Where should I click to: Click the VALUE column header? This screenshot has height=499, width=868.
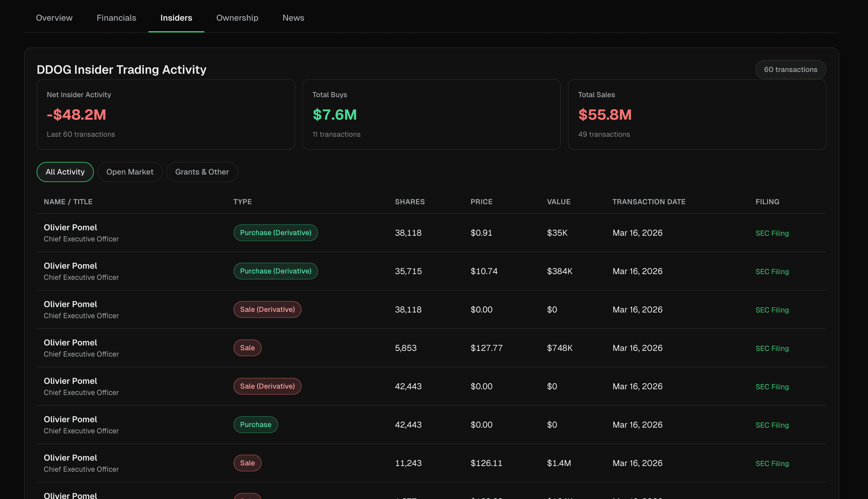pos(559,202)
